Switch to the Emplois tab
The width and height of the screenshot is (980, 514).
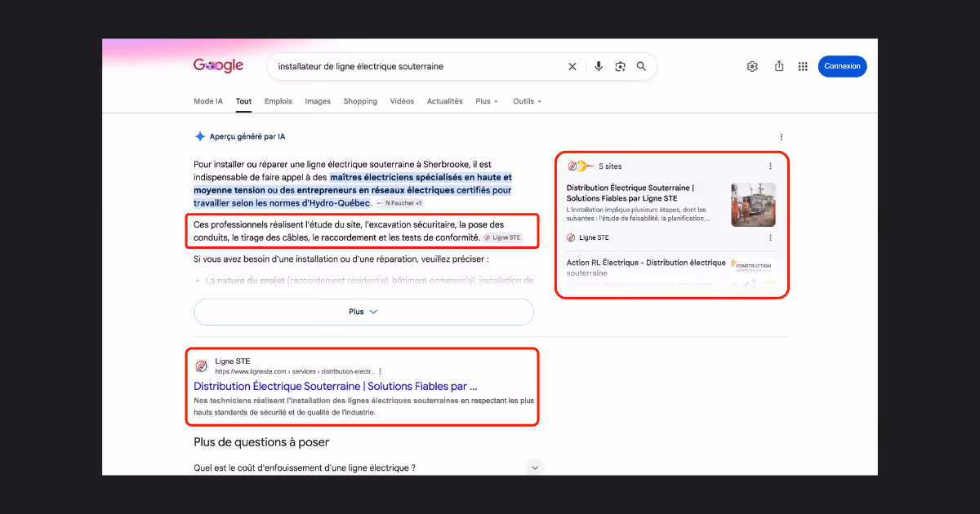click(x=278, y=101)
